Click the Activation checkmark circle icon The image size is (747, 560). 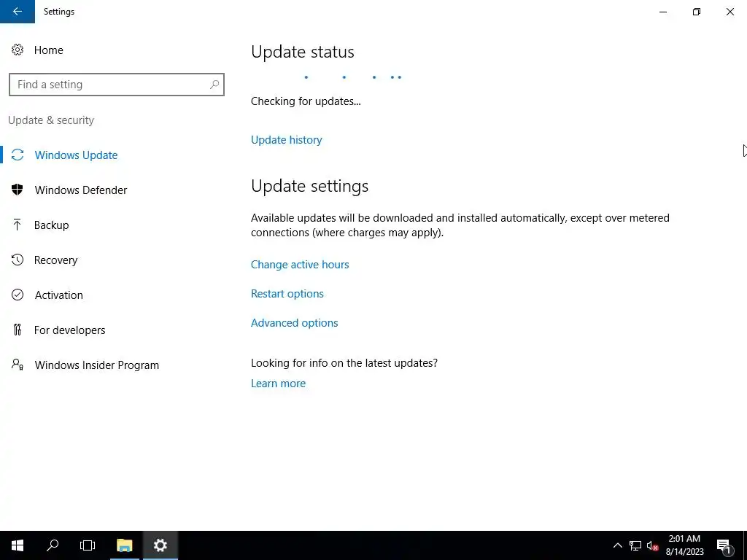tap(18, 295)
